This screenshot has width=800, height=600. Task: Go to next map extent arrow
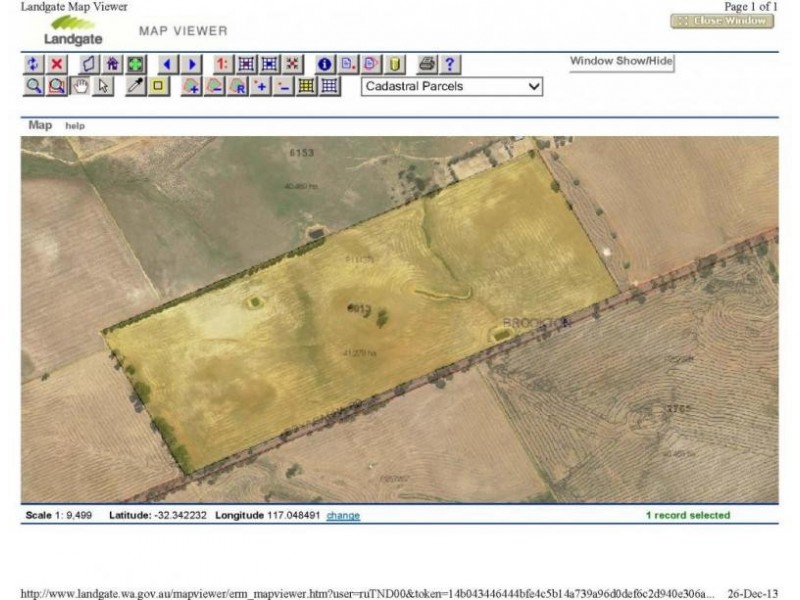click(192, 64)
